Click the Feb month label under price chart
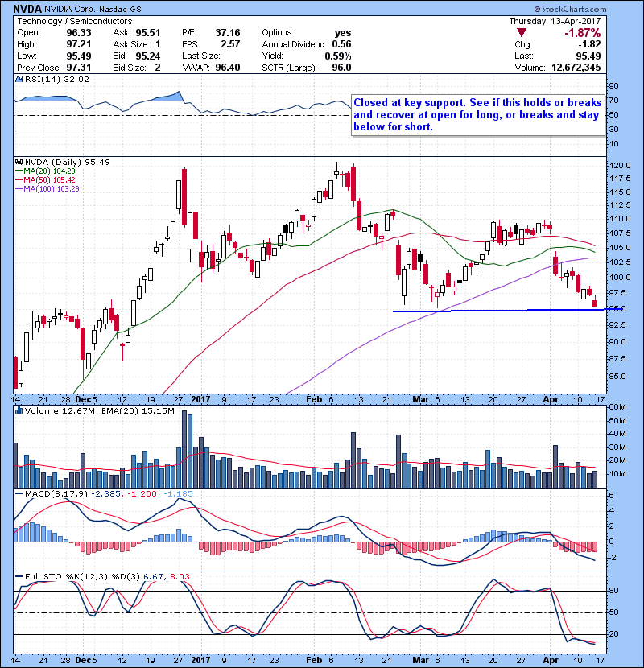644x668 pixels. [314, 400]
